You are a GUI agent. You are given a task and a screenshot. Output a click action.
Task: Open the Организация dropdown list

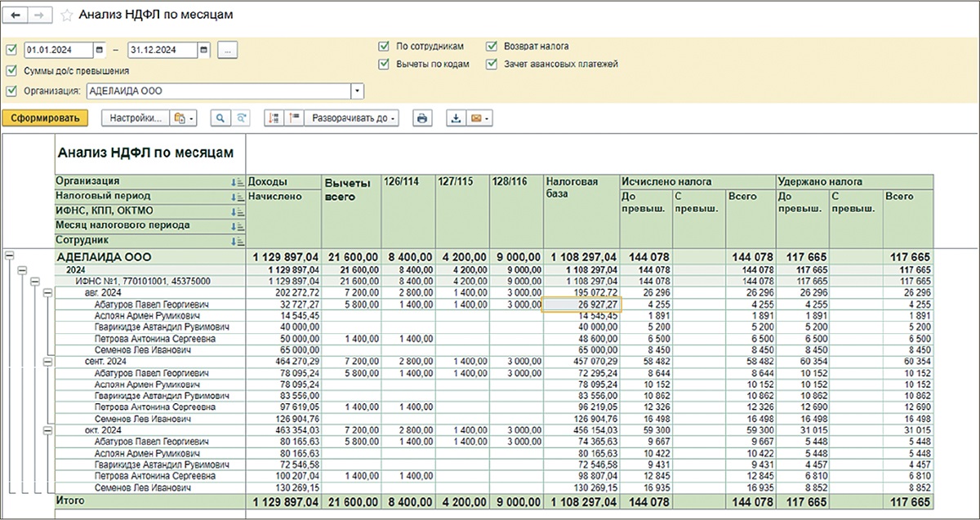(357, 91)
